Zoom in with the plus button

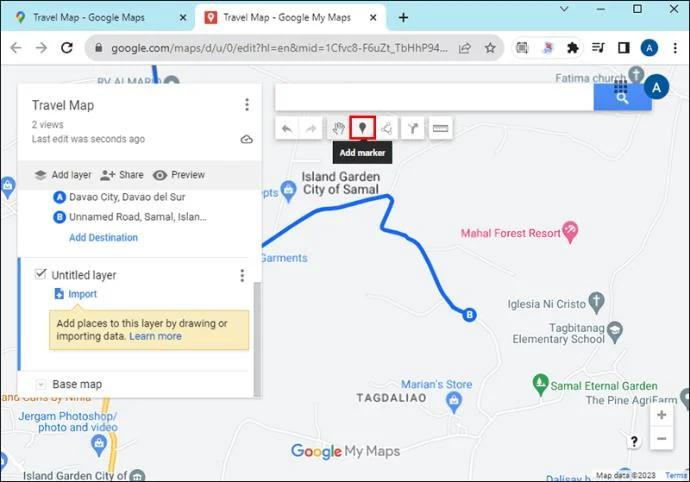pyautogui.click(x=661, y=415)
